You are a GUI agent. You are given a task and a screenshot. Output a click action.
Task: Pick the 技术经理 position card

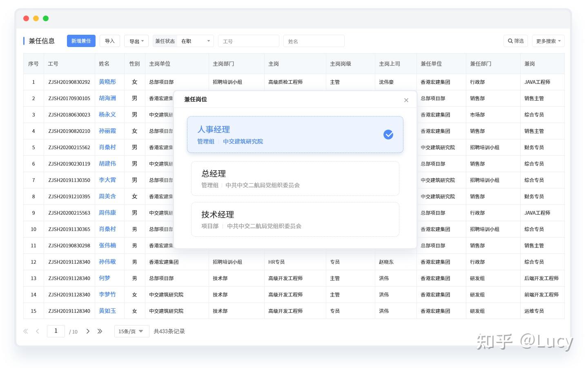tap(295, 220)
